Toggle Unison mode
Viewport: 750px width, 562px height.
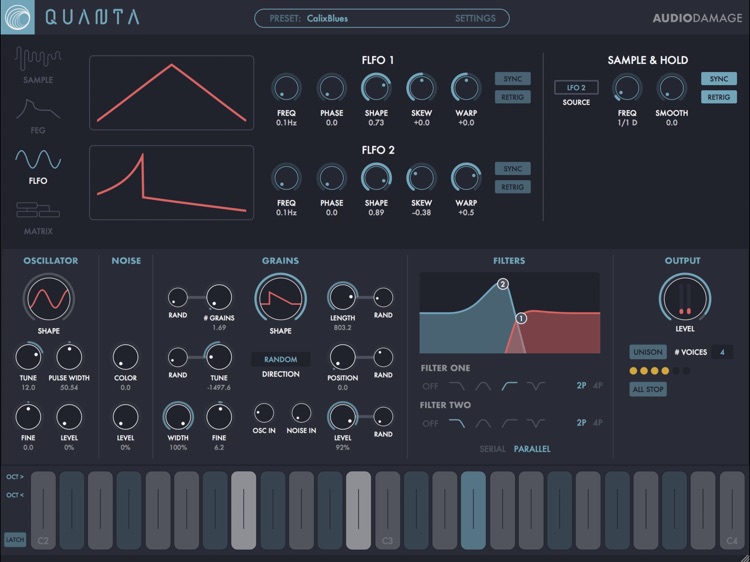tap(648, 352)
